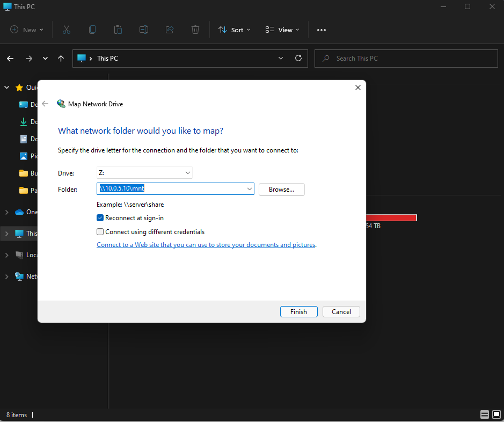Expand the Network tree node

(x=7, y=277)
